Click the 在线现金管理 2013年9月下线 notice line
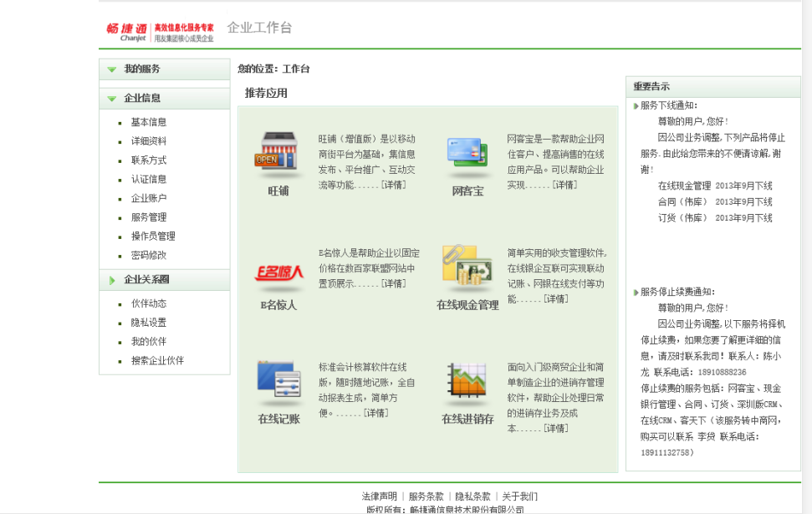This screenshot has height=514, width=812. [715, 186]
